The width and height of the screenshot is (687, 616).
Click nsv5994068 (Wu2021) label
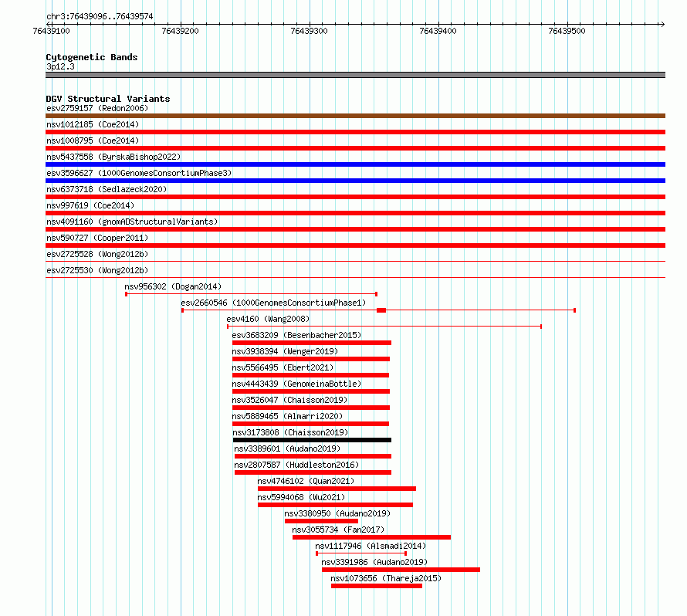[x=301, y=497]
